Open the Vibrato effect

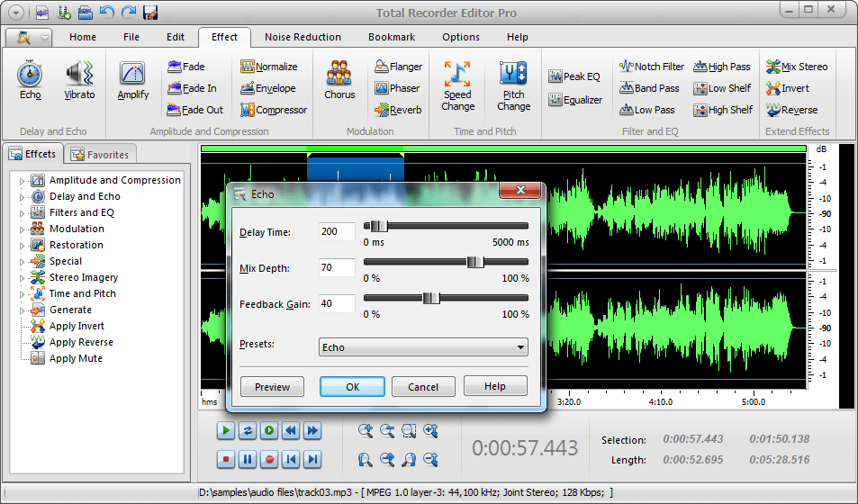click(x=79, y=80)
